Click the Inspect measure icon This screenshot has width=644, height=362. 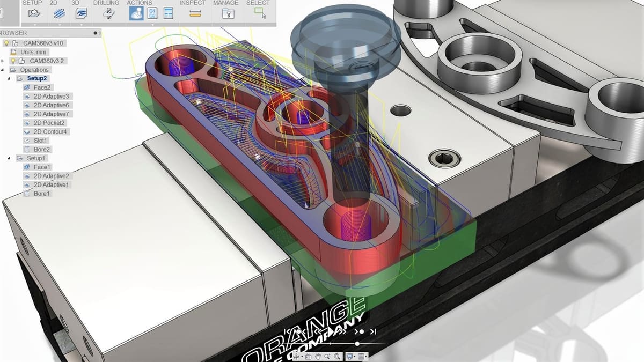(195, 13)
